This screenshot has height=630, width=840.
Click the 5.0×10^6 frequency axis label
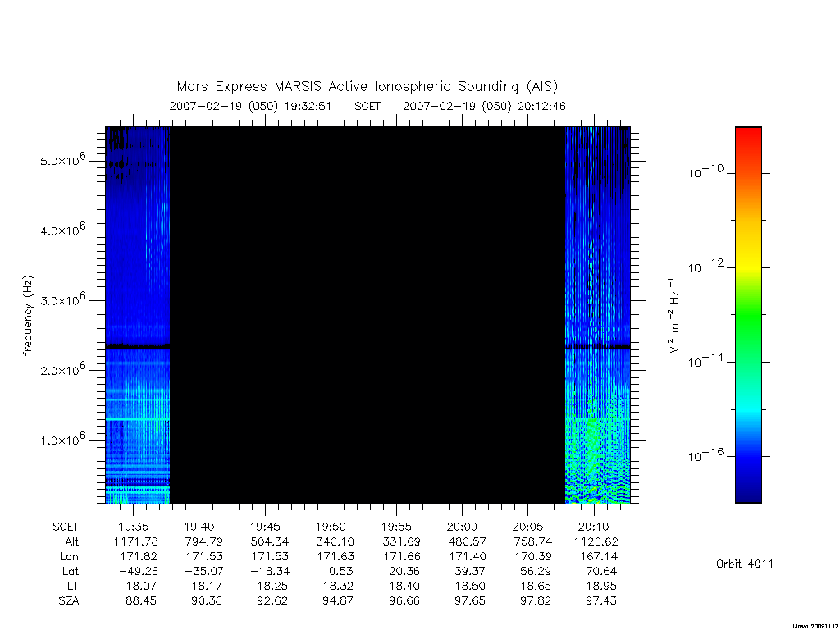(x=62, y=160)
